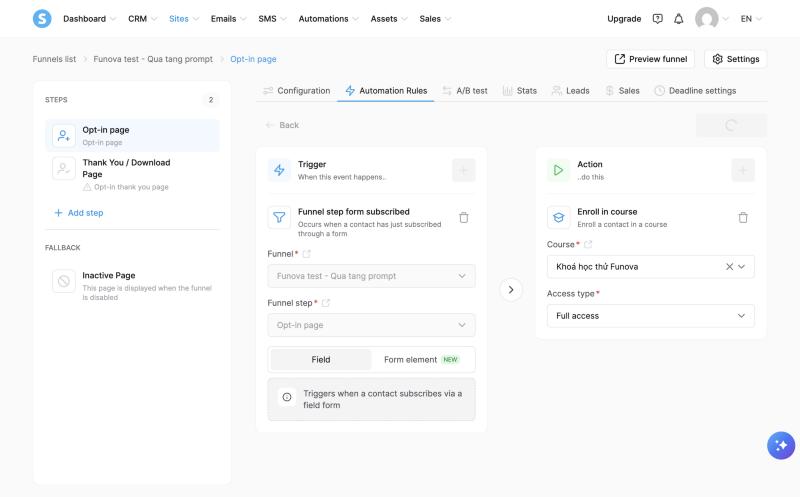
Task: Delete the Funnel step form subscribed trigger
Action: [463, 217]
